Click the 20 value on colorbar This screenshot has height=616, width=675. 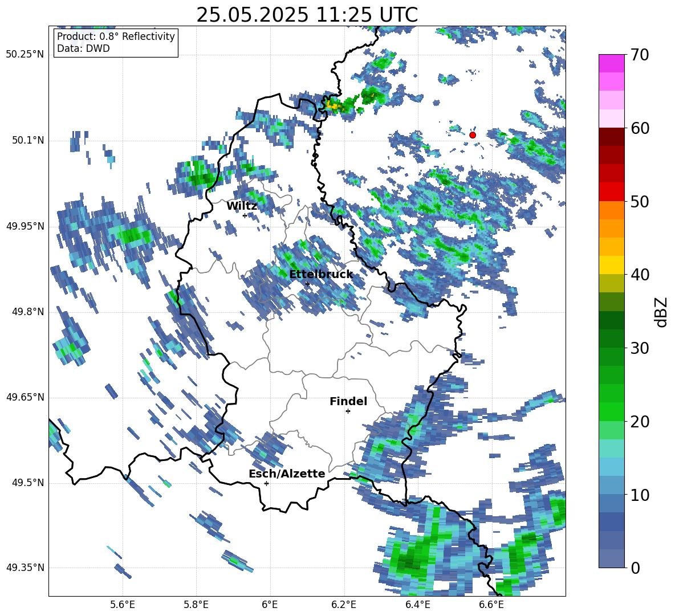pos(640,421)
